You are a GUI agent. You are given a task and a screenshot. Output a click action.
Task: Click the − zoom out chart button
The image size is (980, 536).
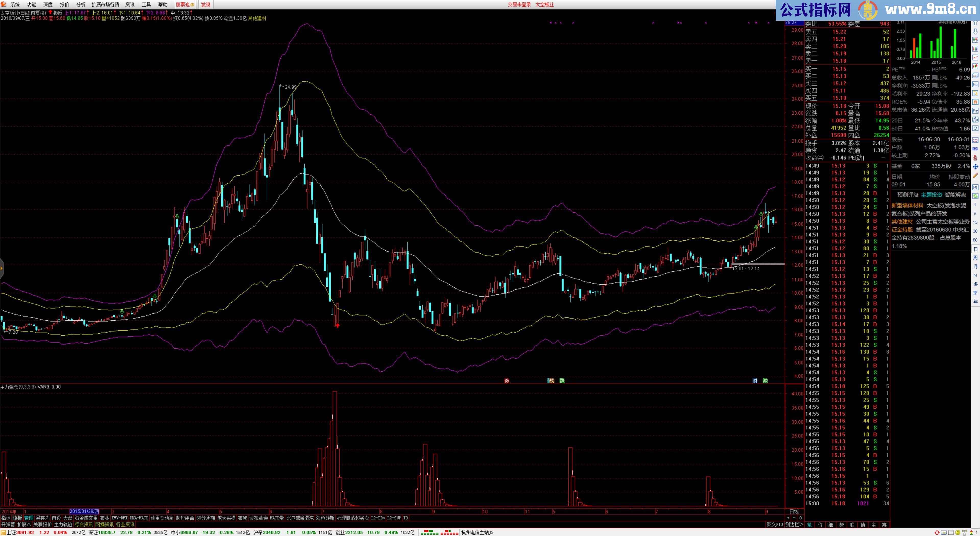click(x=794, y=518)
